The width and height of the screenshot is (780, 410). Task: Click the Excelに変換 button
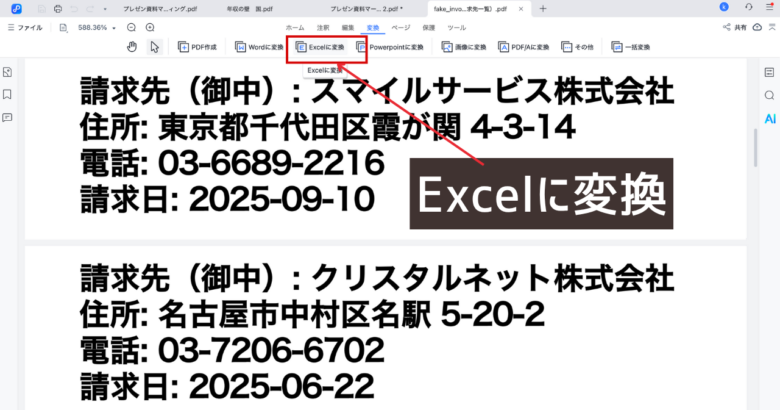pos(318,47)
